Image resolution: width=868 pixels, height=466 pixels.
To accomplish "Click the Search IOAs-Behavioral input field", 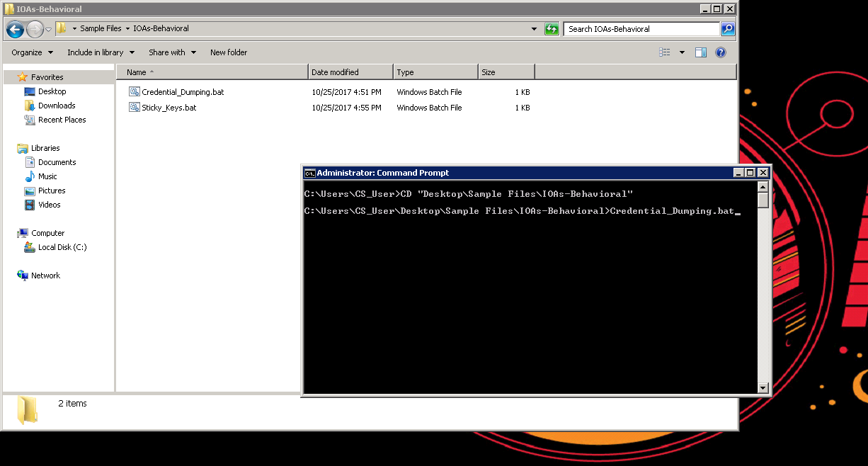I will tap(641, 29).
